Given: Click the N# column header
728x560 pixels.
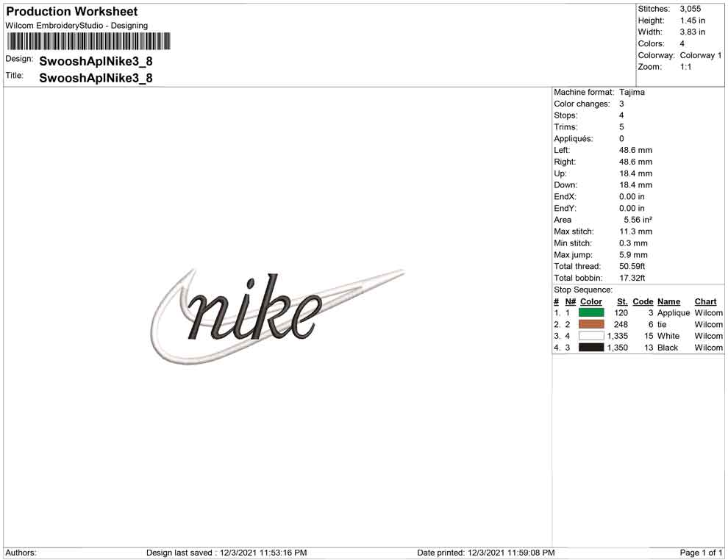Looking at the screenshot, I should click(571, 301).
